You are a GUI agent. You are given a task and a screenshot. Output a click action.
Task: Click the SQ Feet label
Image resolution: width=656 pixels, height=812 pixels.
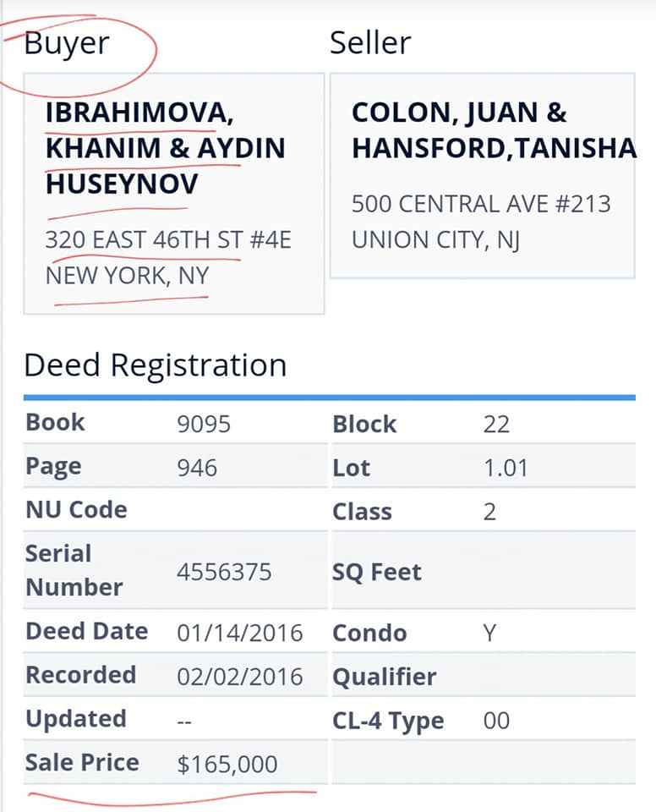tap(376, 573)
